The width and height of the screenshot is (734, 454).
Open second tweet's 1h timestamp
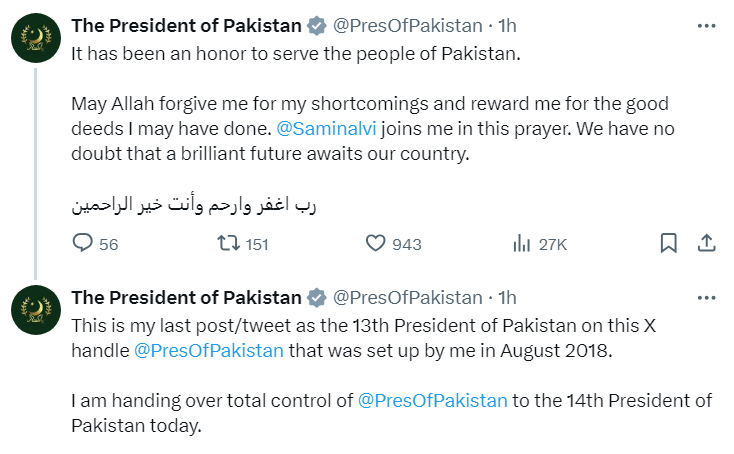tap(507, 297)
